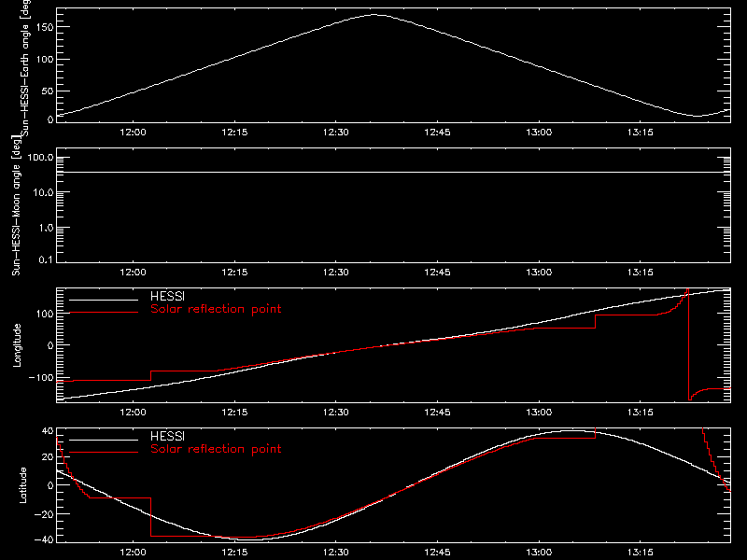Click the 100.0 tick on Moon angle axis
Screen dimensions: 747x560
pos(41,158)
